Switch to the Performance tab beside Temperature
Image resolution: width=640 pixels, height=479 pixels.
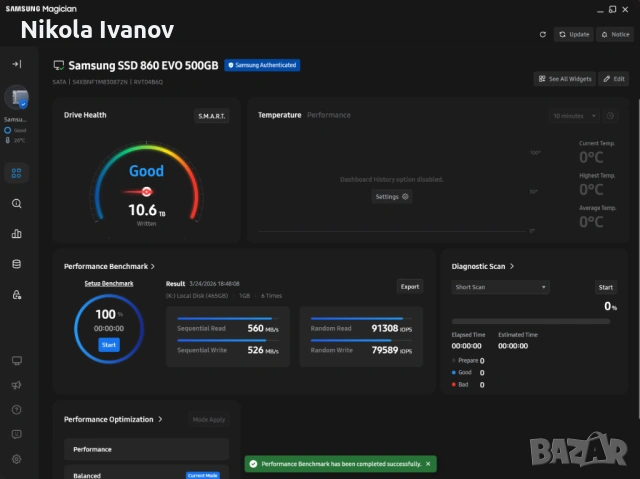[x=328, y=115]
